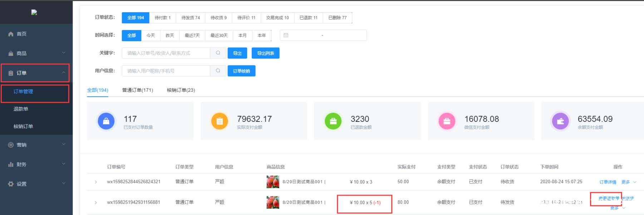
Task: Click the 订单核销 button
Action: (x=241, y=71)
